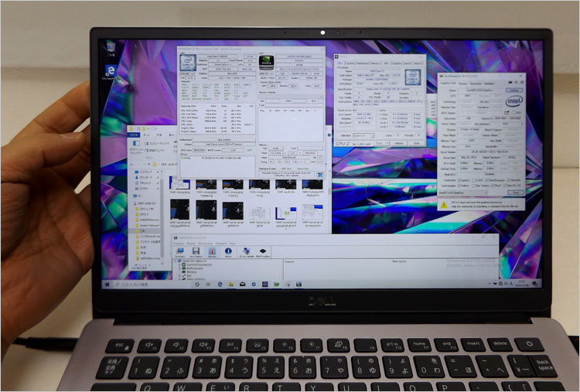
Task: Open Program menu in HWiNFO
Action: [179, 244]
